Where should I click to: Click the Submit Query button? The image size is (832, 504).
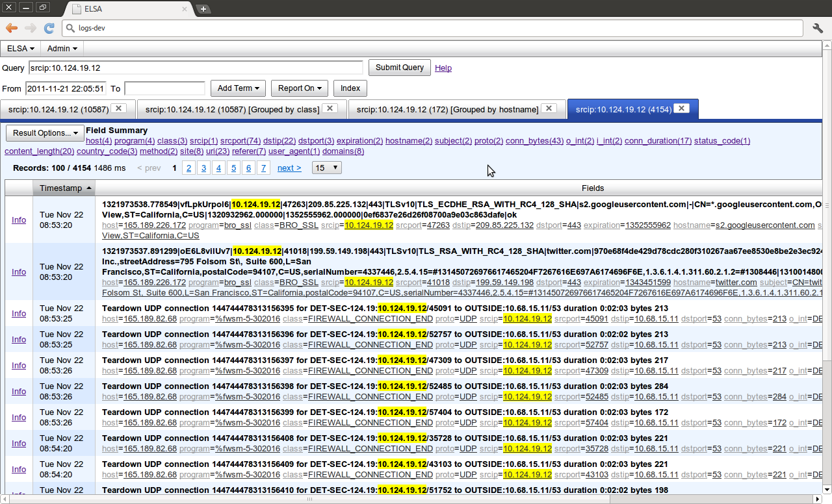(x=399, y=68)
